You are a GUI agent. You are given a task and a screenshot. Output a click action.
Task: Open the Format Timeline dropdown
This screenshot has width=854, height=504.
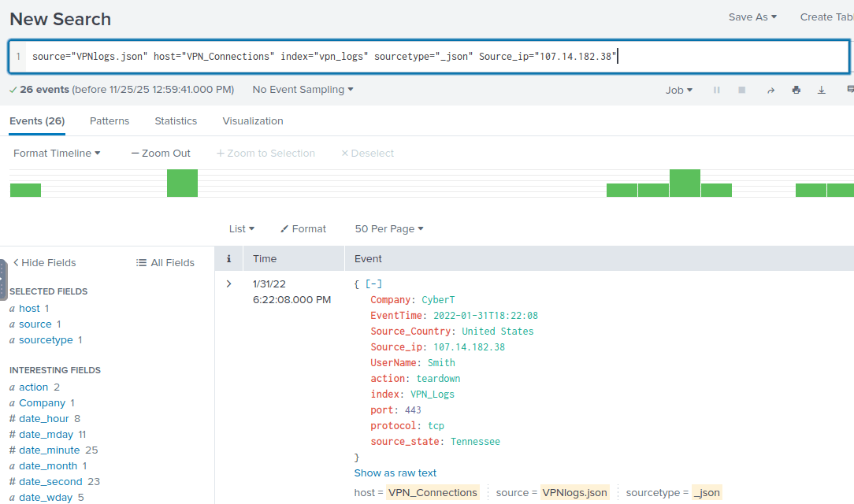click(x=57, y=154)
